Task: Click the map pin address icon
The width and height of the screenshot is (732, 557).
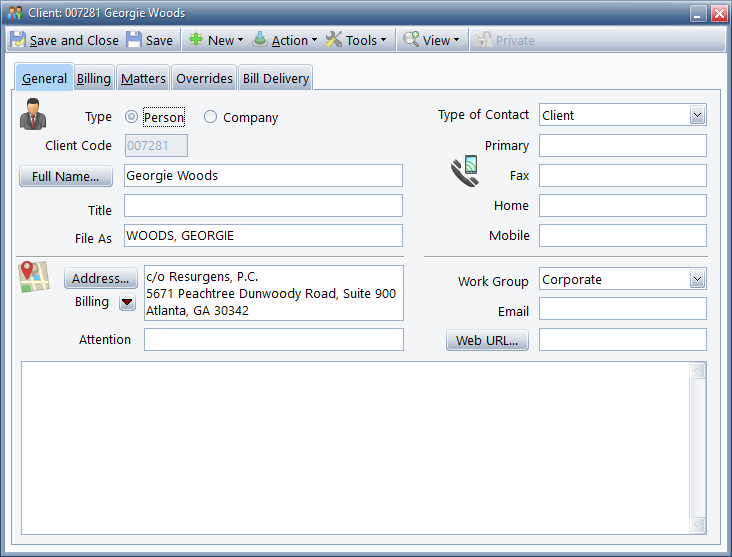Action: (34, 277)
